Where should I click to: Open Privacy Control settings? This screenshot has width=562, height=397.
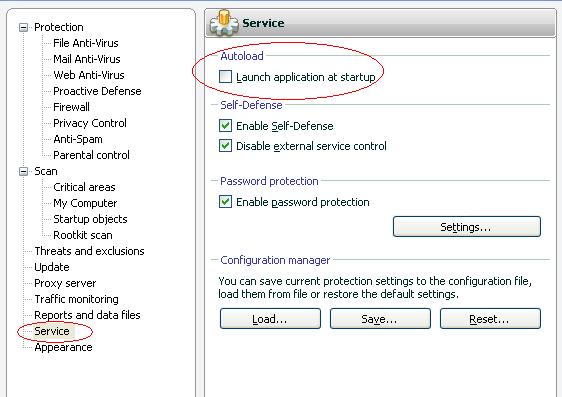[x=90, y=123]
